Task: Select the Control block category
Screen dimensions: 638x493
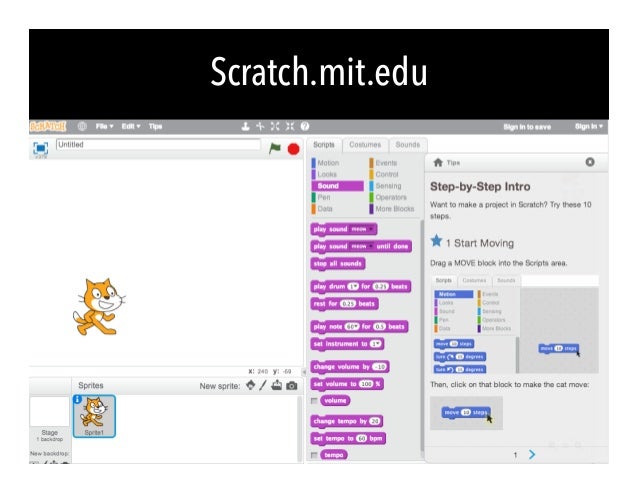Action: click(384, 174)
